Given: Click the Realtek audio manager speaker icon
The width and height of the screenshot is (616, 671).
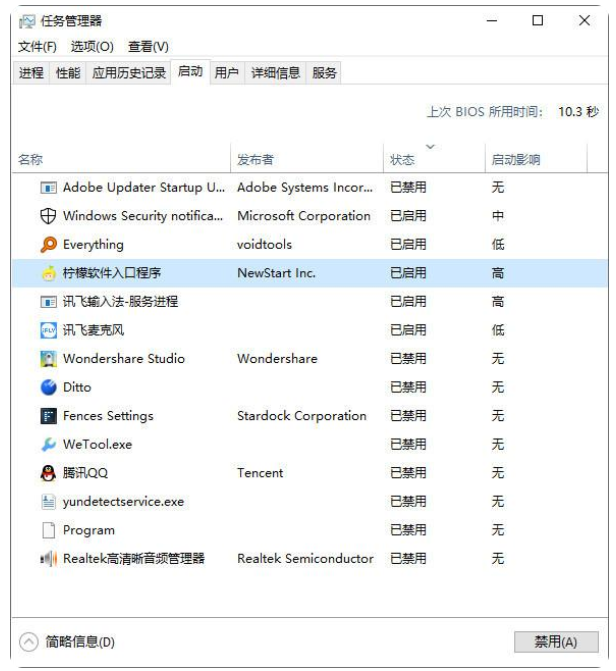Looking at the screenshot, I should 48,559.
